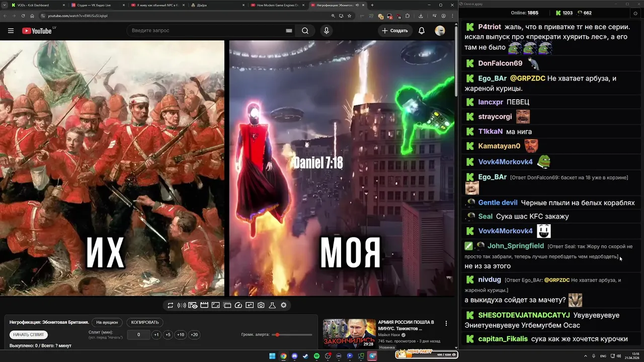Open the on-screen keyboard icon in the search box
The image size is (644, 362).
(x=289, y=31)
